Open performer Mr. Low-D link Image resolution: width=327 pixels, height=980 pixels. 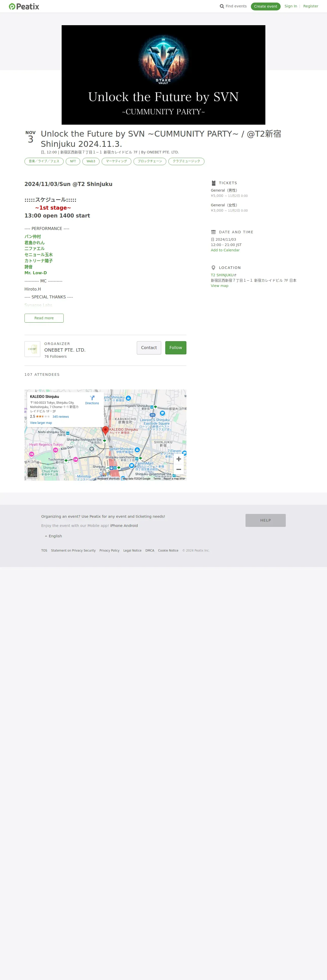[x=36, y=273]
